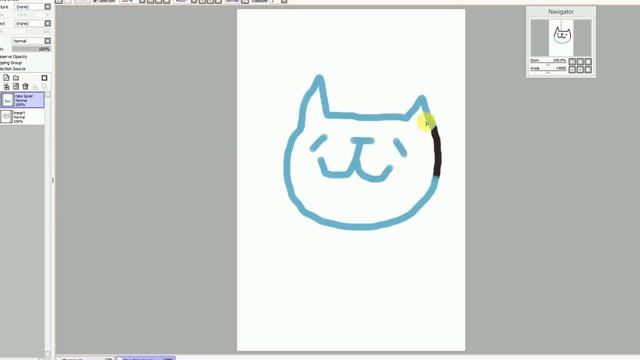Click the button beside Texture dropdown
The width and height of the screenshot is (640, 360).
[48, 7]
